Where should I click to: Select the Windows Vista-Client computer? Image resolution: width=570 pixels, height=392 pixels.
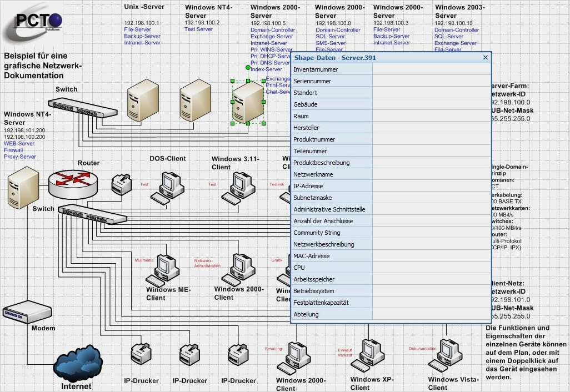click(446, 356)
